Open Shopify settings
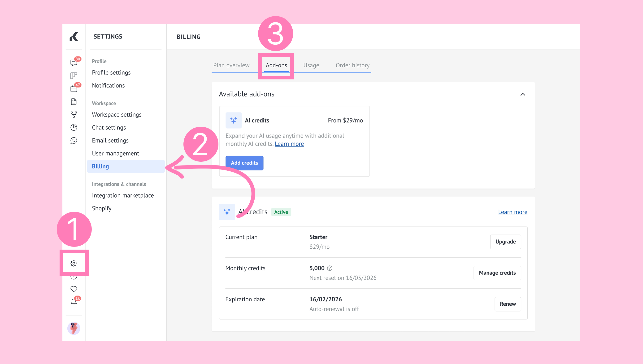This screenshot has height=364, width=643. (x=101, y=208)
